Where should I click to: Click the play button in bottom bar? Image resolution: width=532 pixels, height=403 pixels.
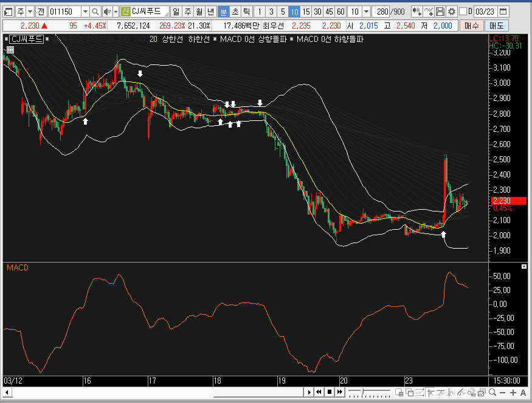(309, 392)
